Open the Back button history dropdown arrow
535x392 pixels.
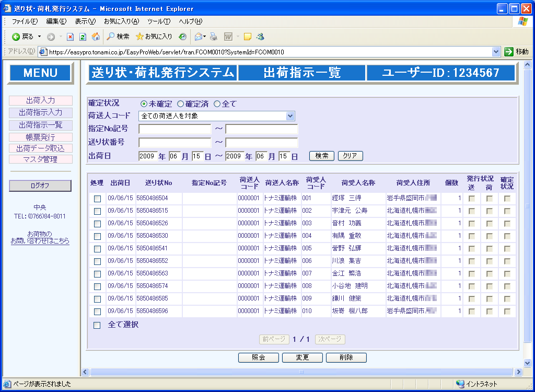point(39,37)
